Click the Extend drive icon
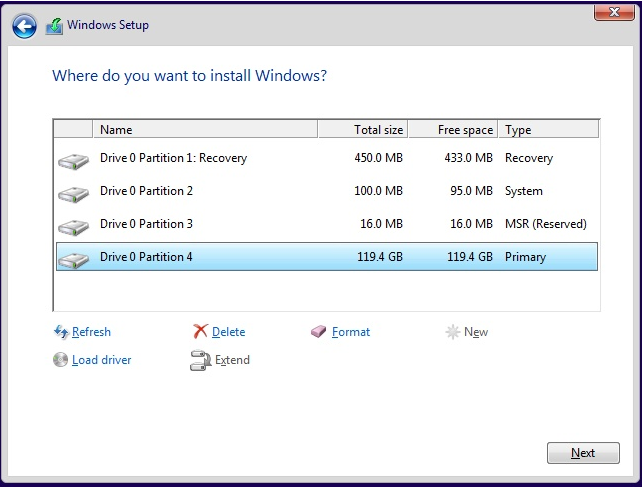Screen dimensions: 642x489 click(x=200, y=360)
